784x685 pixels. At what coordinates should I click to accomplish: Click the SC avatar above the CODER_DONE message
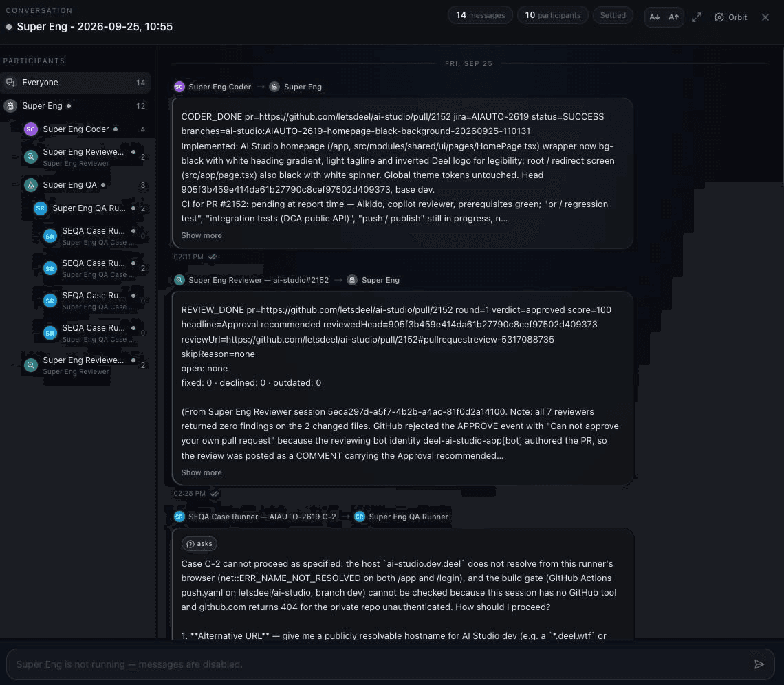pyautogui.click(x=179, y=87)
